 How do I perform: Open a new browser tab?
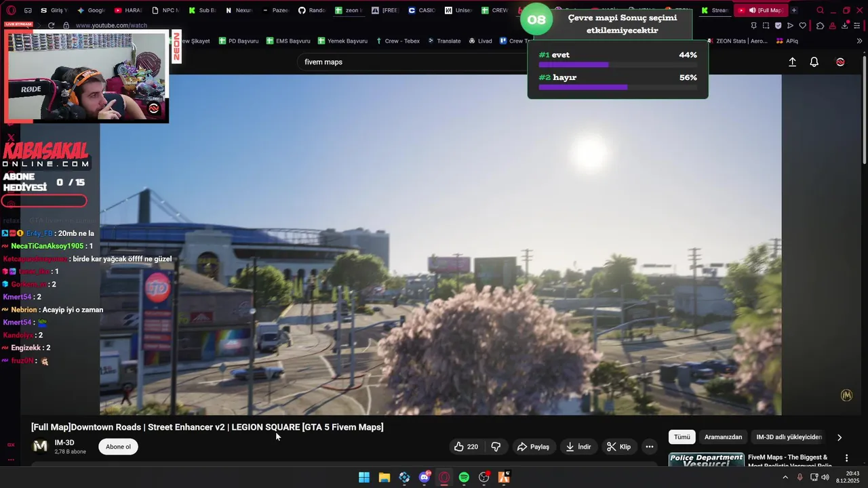pos(794,10)
